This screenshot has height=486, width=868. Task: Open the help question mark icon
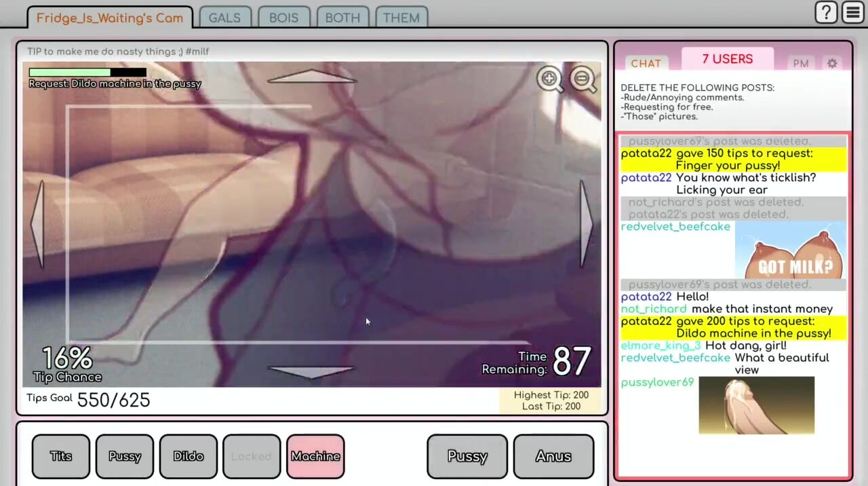coord(826,13)
